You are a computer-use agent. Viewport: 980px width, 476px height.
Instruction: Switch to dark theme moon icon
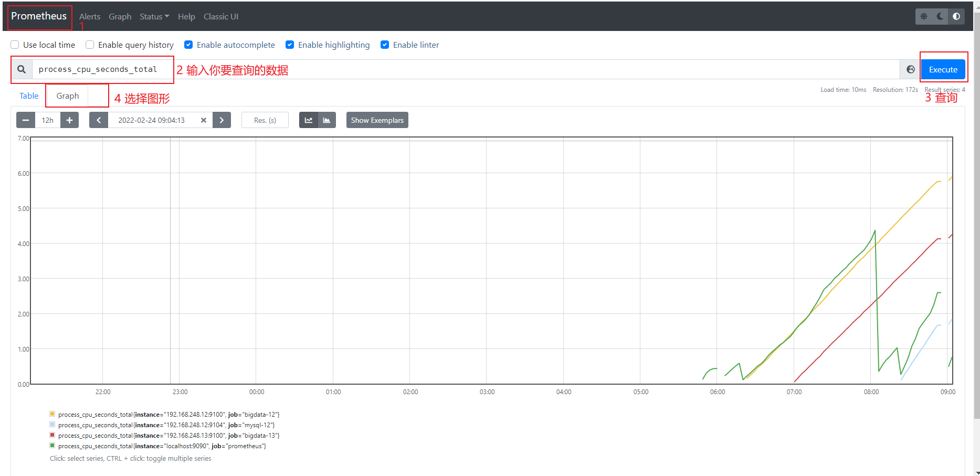pos(940,16)
